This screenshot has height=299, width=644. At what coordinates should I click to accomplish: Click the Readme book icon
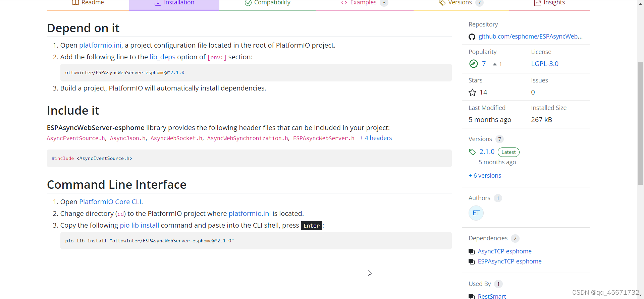point(75,3)
